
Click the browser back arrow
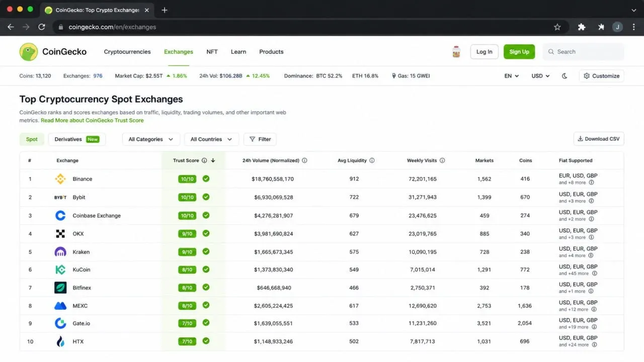click(x=11, y=27)
